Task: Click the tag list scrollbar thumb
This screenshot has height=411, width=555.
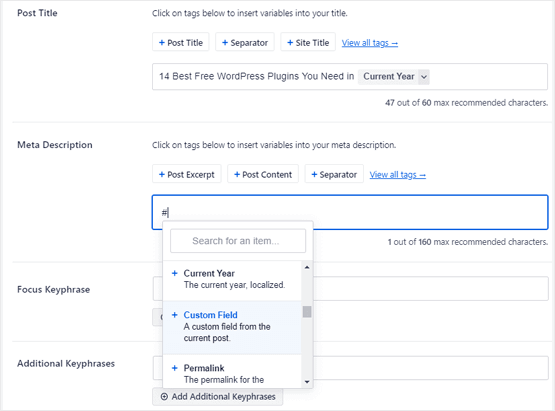Action: 307,312
